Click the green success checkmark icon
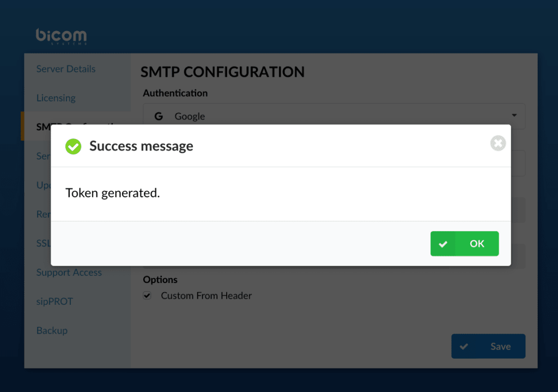The image size is (558, 392). click(74, 146)
